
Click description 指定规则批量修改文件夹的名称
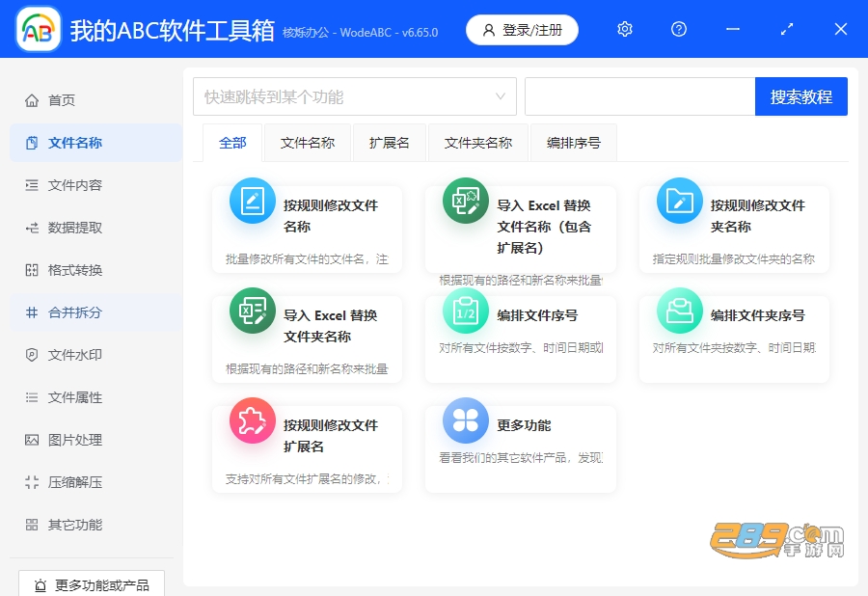point(734,259)
